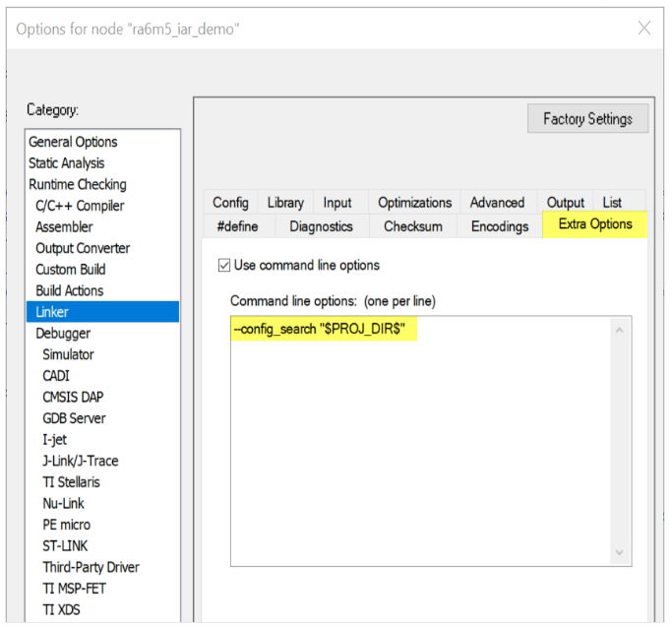This screenshot has width=672, height=627.
Task: Switch to the Config tab
Action: click(230, 203)
